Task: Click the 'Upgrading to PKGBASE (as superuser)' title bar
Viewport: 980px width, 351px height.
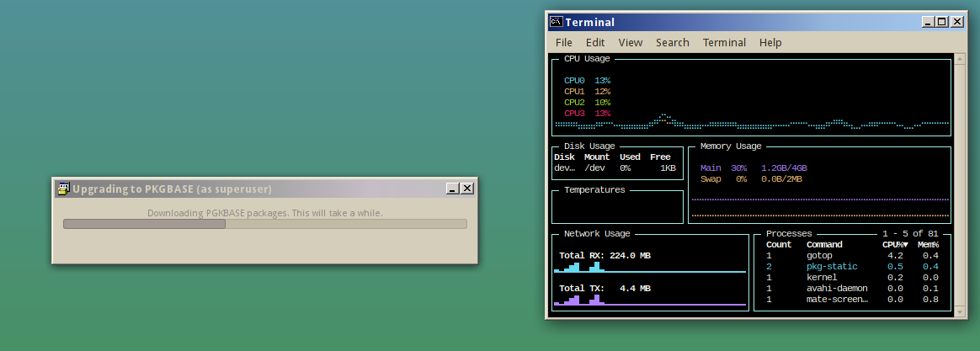Action: (265, 189)
